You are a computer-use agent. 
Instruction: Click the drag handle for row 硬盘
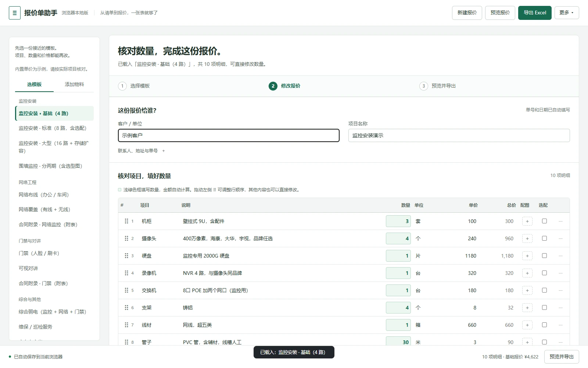coord(126,256)
